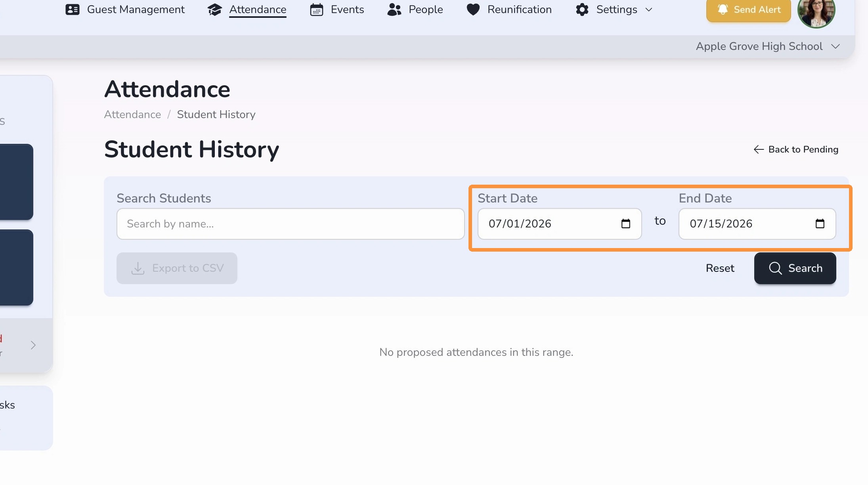Click the Reunification heart icon
The image size is (868, 485).
pyautogui.click(x=473, y=10)
